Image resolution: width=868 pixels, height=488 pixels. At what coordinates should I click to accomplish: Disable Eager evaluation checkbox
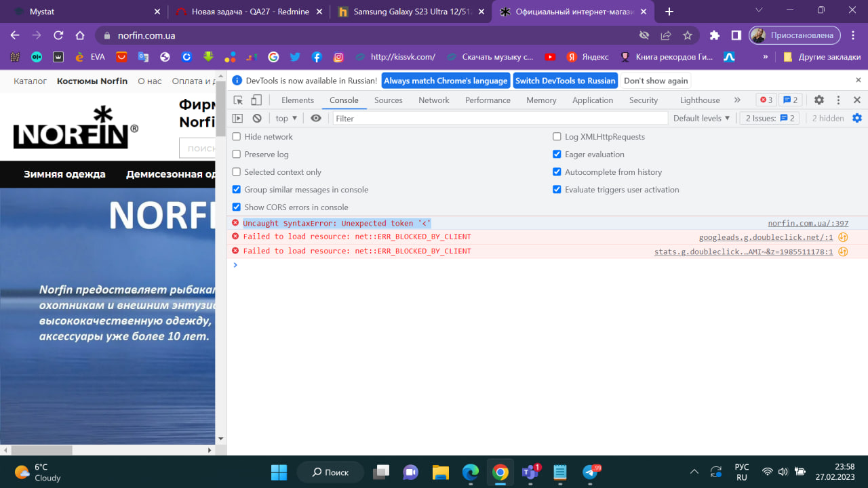557,155
